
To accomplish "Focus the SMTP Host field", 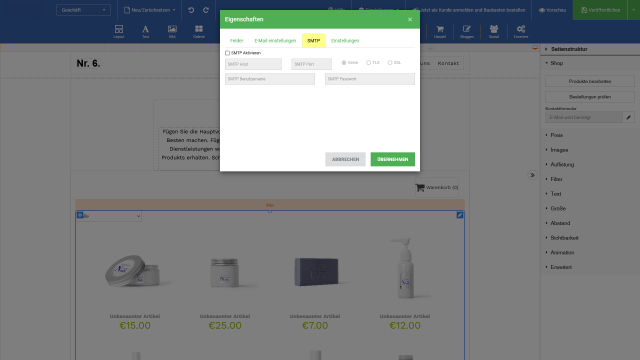I will [253, 64].
